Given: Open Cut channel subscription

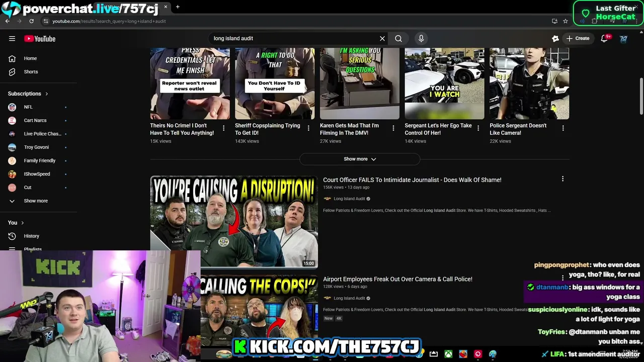Looking at the screenshot, I should pyautogui.click(x=28, y=188).
